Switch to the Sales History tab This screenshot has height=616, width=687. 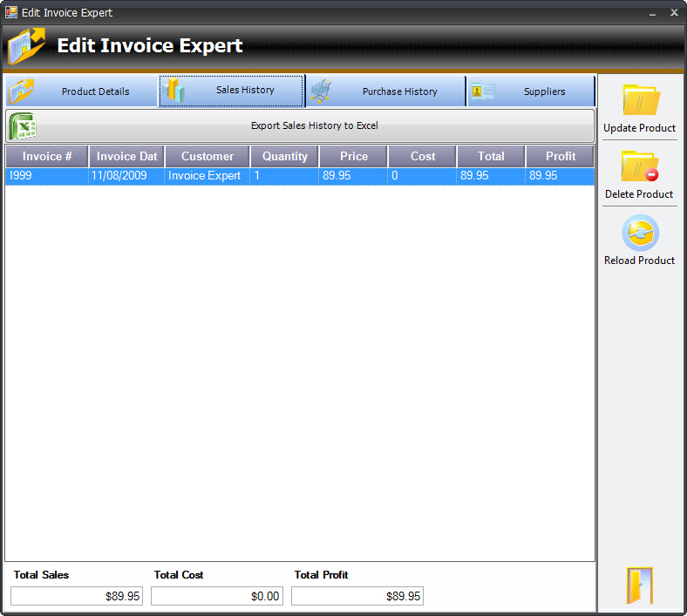[x=231, y=91]
